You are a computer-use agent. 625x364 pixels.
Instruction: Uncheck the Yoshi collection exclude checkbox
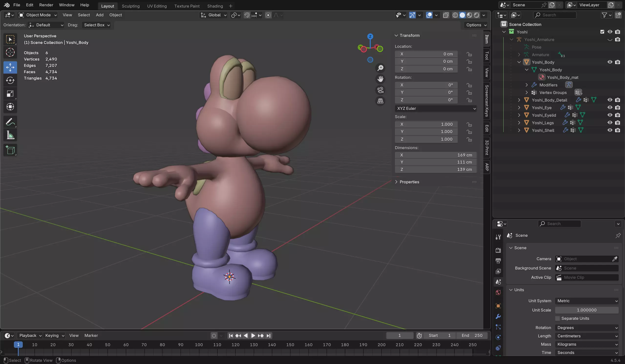tap(602, 32)
